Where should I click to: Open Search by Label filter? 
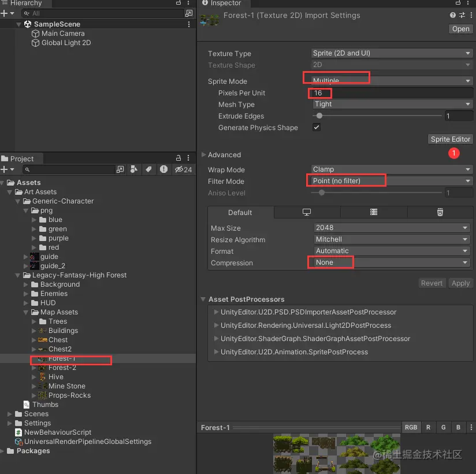tap(148, 169)
